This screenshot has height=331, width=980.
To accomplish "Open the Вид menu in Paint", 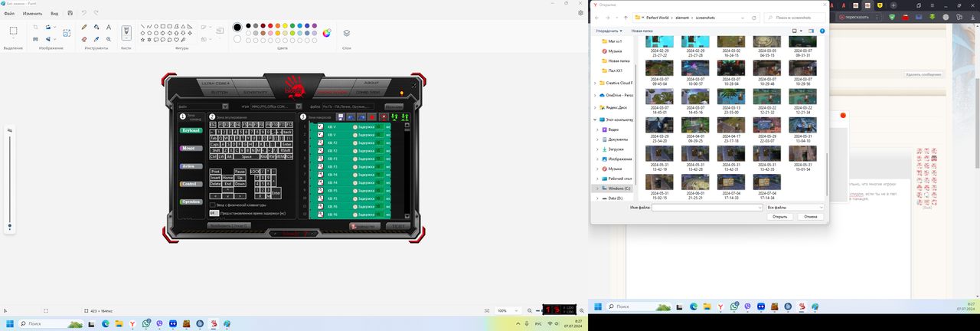I will tap(54, 13).
